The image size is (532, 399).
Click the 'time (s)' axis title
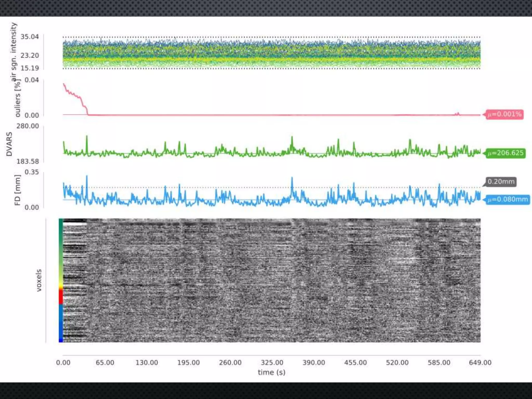[x=271, y=373]
